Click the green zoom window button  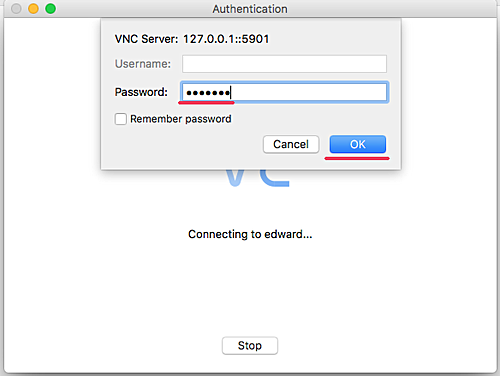51,9
